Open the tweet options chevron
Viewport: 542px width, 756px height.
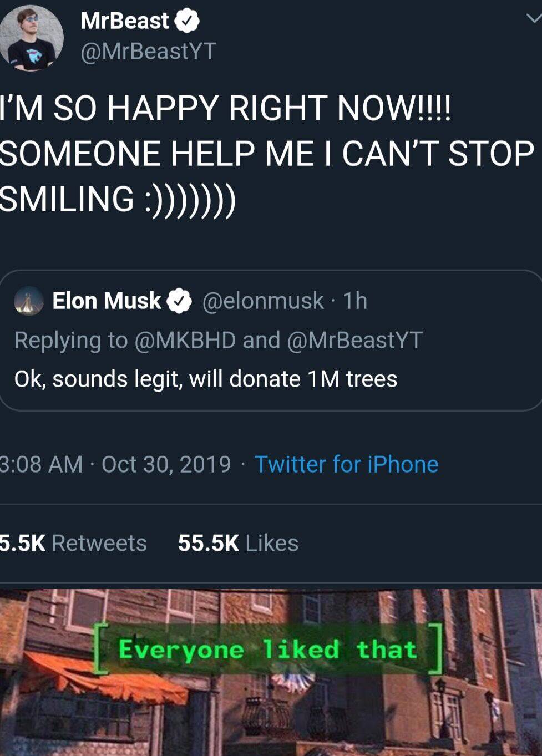(534, 19)
